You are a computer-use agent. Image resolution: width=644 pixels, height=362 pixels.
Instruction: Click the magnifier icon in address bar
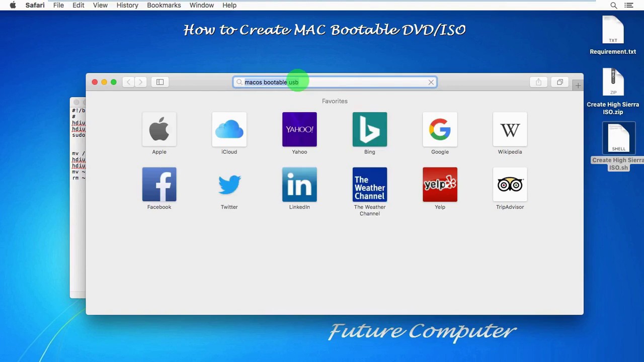point(239,82)
